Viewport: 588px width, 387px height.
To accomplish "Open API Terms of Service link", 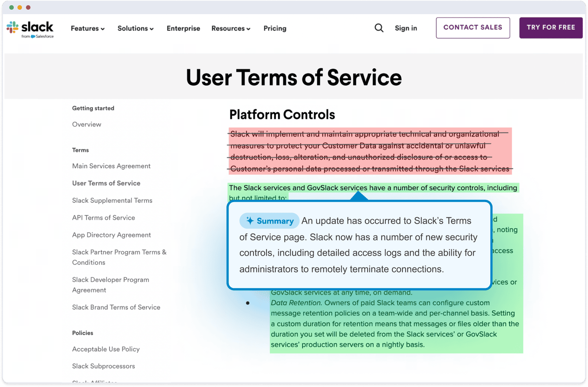I will [104, 218].
